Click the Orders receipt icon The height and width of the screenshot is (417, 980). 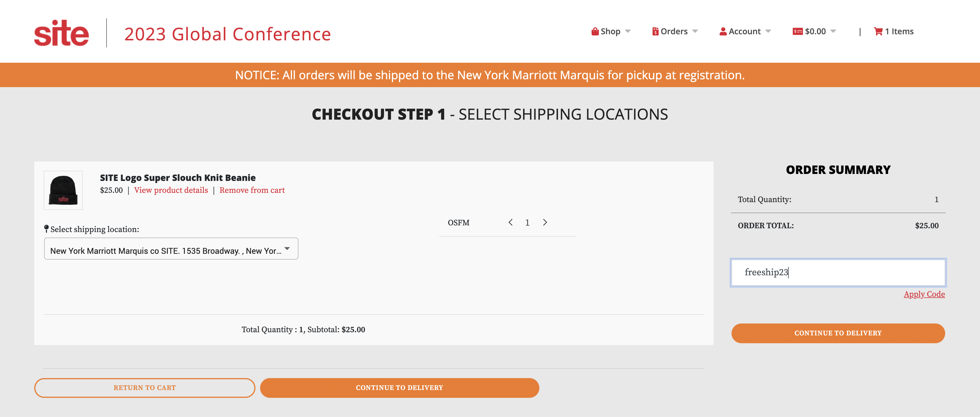(655, 31)
